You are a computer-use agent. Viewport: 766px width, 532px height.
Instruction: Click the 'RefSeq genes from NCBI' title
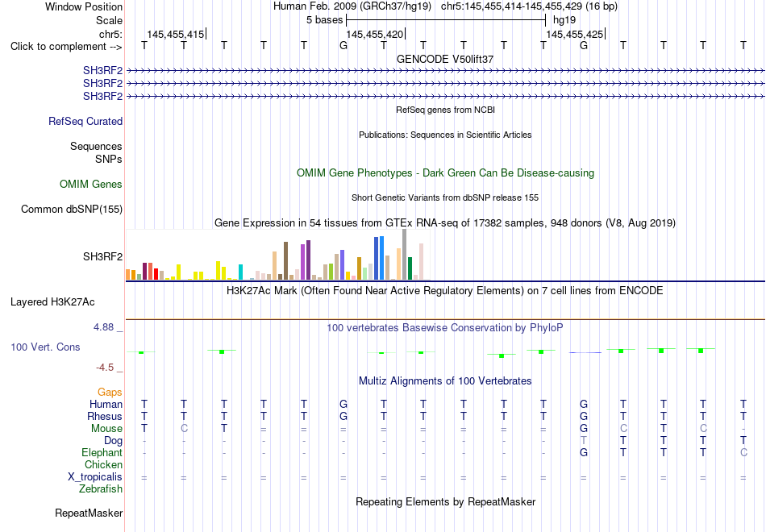click(x=445, y=110)
